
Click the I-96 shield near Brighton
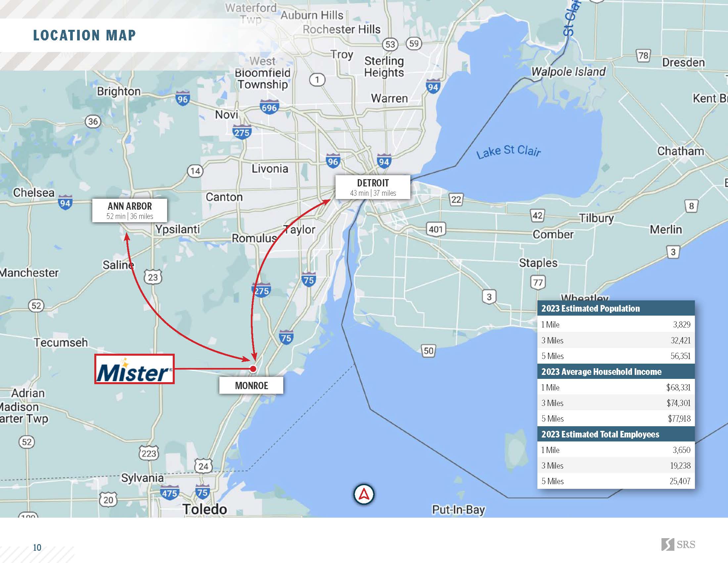(x=183, y=98)
